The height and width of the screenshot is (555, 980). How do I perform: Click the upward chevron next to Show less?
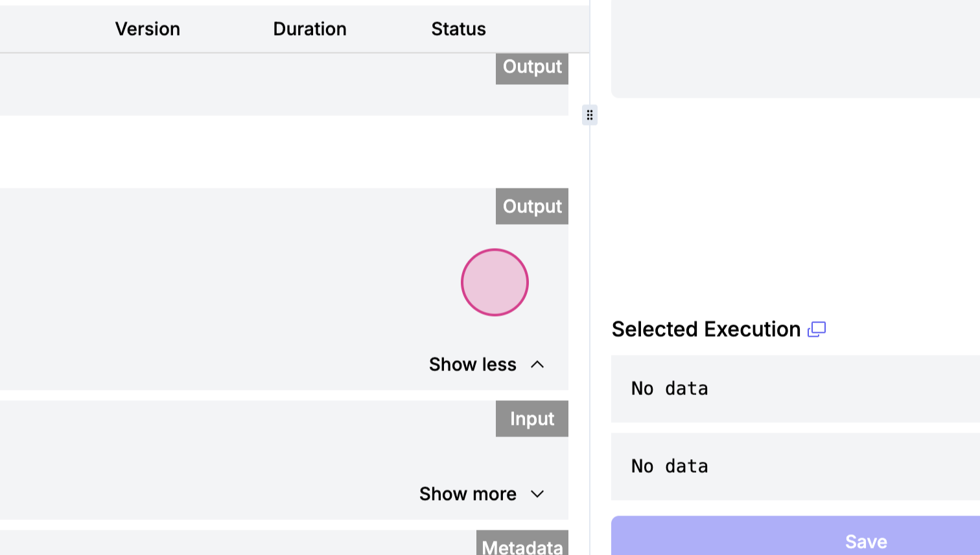(537, 365)
